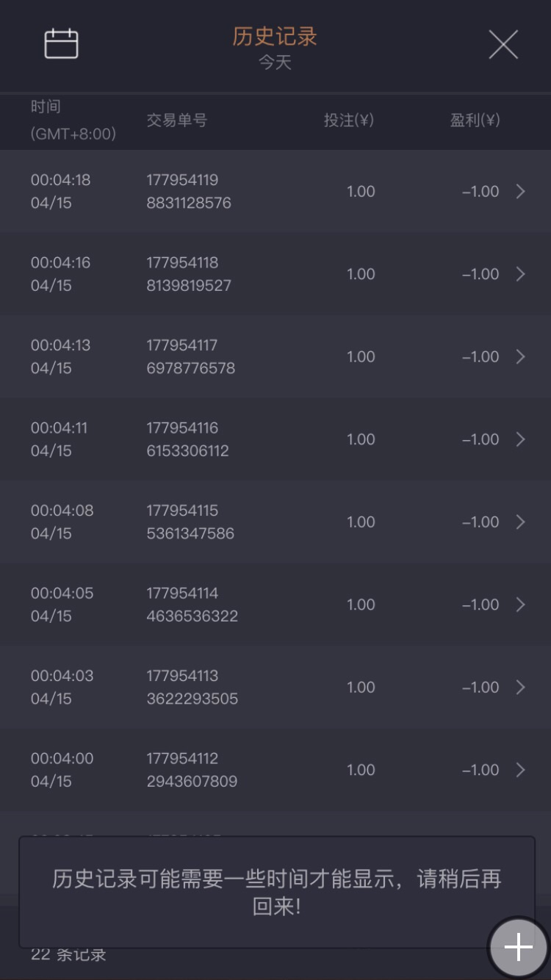551x980 pixels.
Task: Click the 交易单号 column header
Action: point(176,120)
